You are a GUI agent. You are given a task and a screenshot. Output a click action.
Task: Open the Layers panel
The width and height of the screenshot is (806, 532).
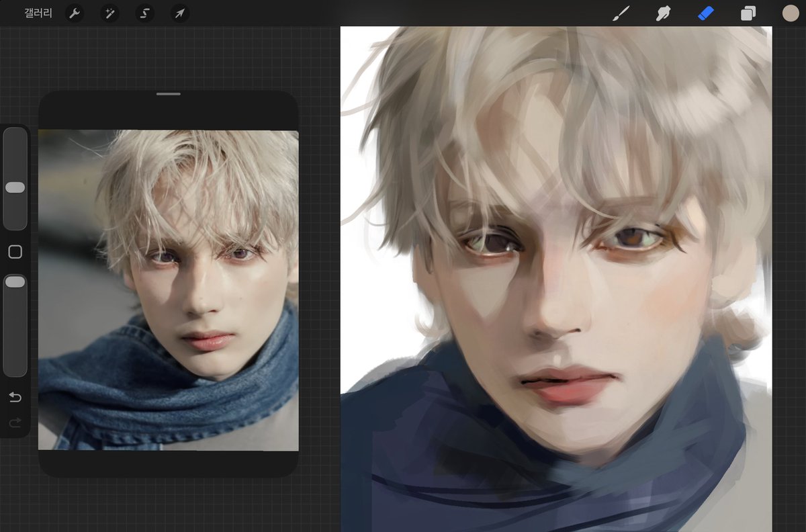coord(747,13)
